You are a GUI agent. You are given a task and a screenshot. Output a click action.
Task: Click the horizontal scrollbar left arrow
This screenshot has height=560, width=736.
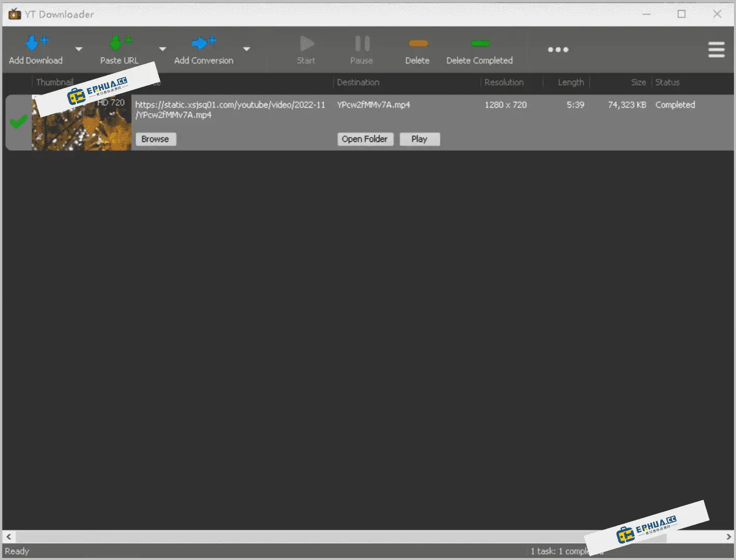click(8, 537)
